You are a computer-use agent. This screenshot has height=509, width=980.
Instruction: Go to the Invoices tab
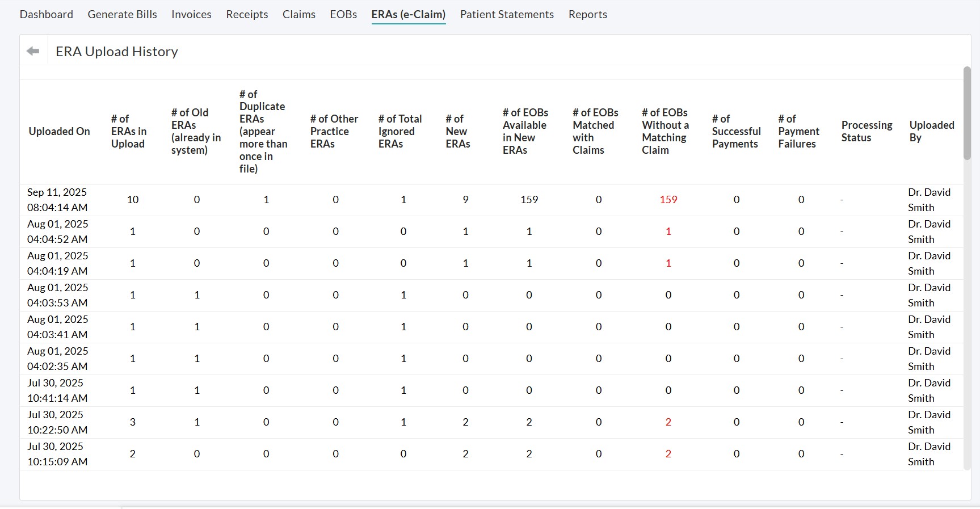(x=192, y=14)
